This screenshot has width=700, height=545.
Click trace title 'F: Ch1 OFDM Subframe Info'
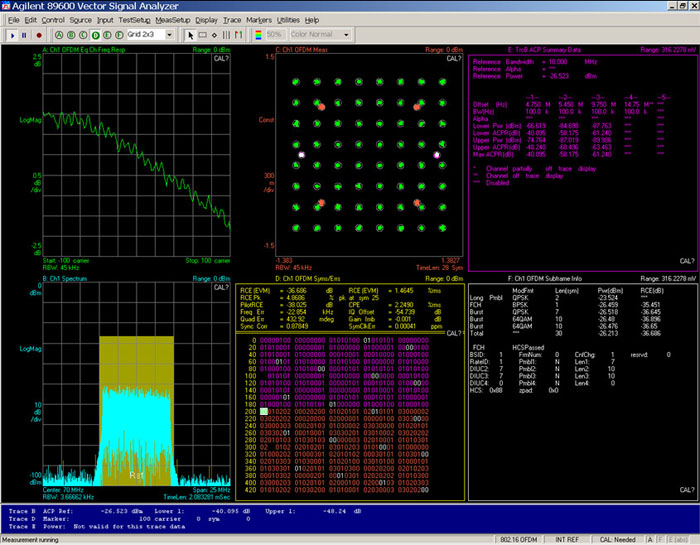point(545,279)
